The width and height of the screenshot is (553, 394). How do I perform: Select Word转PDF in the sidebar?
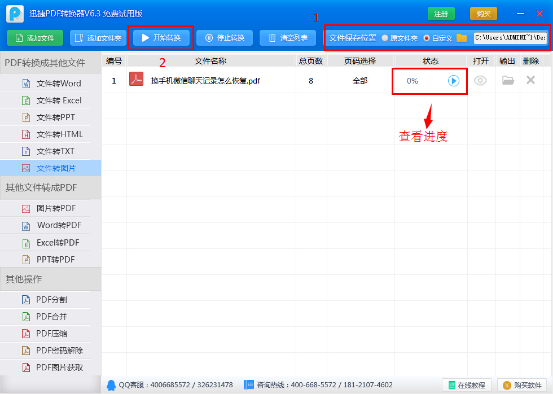(50, 225)
